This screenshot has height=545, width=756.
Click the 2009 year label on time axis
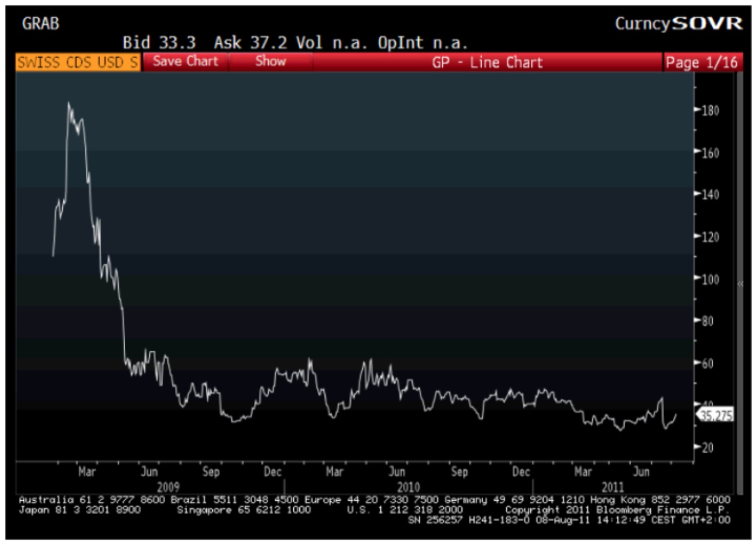point(168,486)
